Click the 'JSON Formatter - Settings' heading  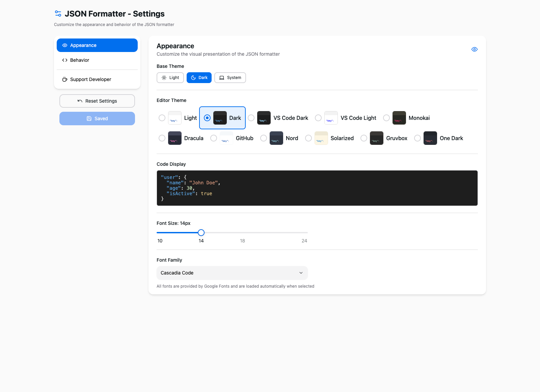coord(115,14)
